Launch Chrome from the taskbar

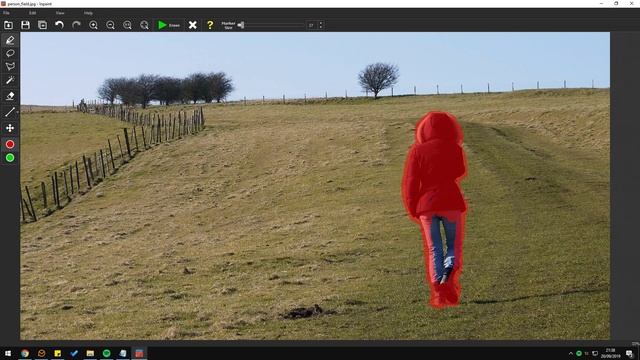[x=25, y=353]
